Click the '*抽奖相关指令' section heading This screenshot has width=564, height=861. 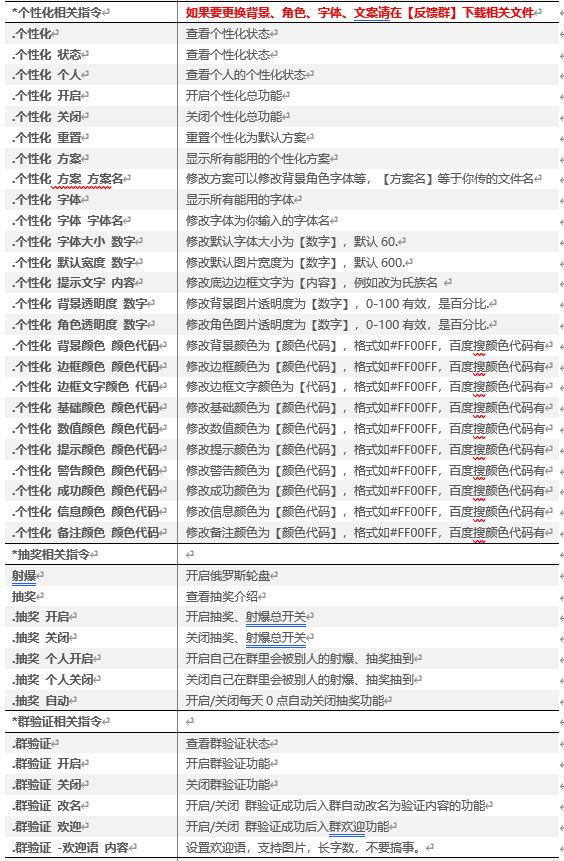[x=51, y=555]
